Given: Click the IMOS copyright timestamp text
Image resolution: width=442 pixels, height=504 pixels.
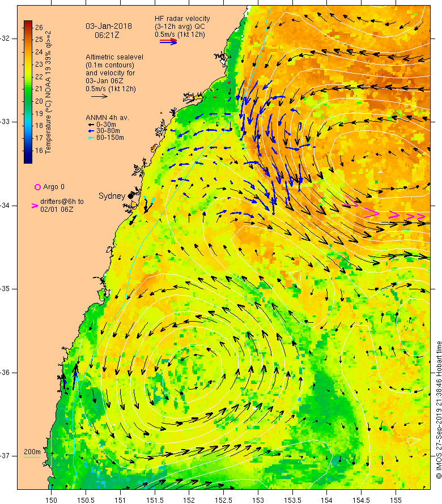Looking at the screenshot, I should 439,410.
